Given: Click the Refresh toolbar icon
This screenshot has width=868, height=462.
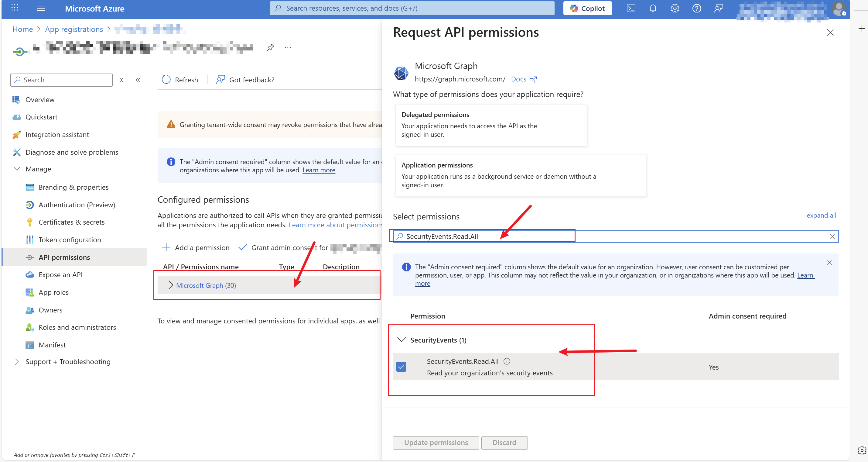Looking at the screenshot, I should coord(166,80).
